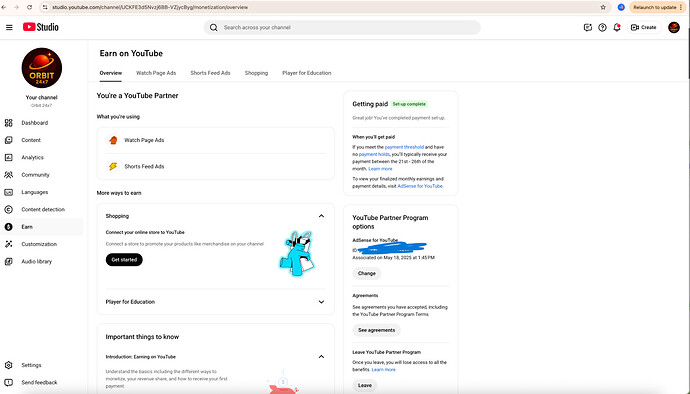This screenshot has height=394, width=690.
Task: Switch to the Watch Page Ads tab
Action: click(x=156, y=73)
